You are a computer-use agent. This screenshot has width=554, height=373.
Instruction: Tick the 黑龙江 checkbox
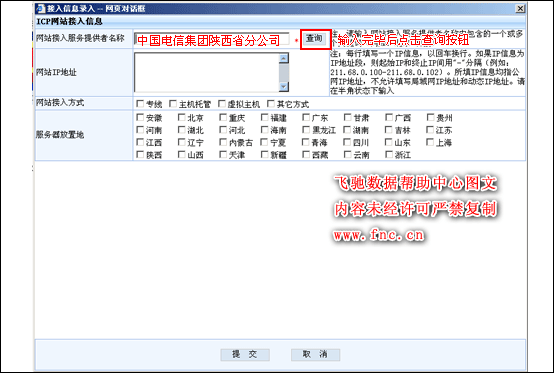pos(306,130)
